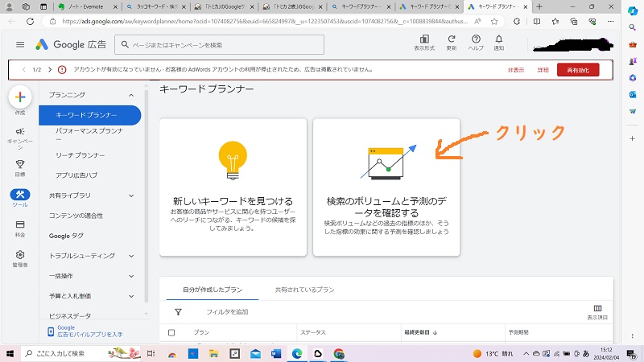The image size is (644, 362).
Task: Open a new browser tab
Action: (x=539, y=6)
